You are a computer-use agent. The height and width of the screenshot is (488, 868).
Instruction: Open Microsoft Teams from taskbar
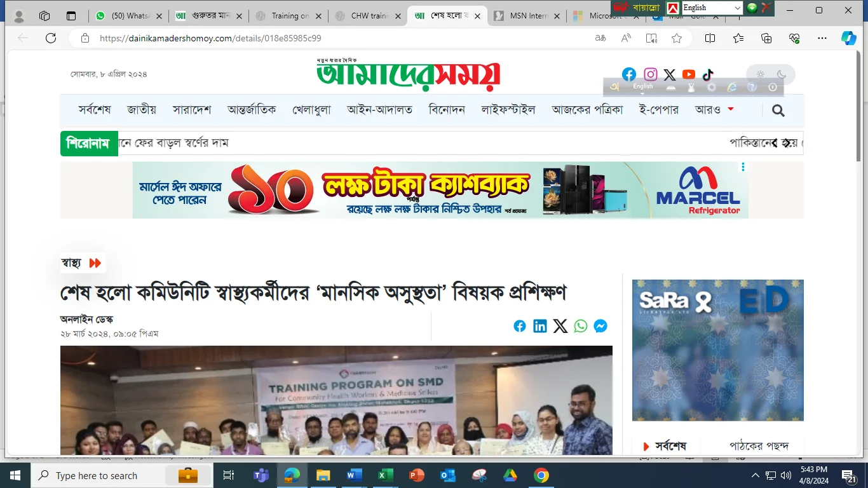tap(261, 475)
